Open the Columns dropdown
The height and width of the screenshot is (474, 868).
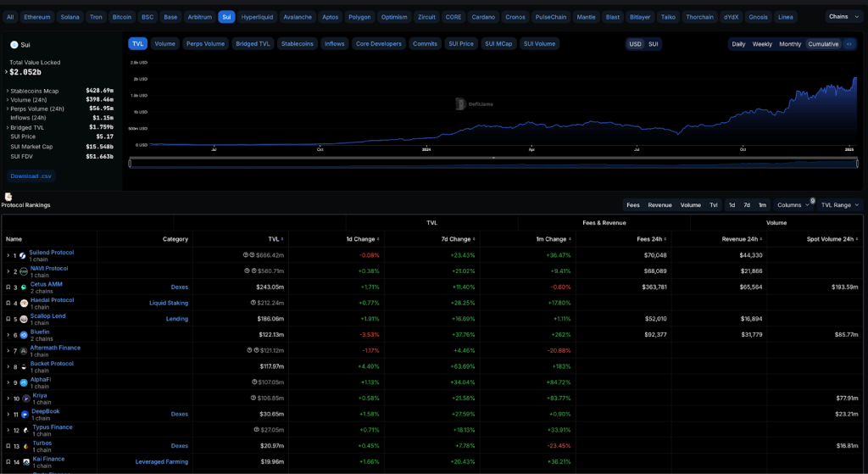click(793, 205)
